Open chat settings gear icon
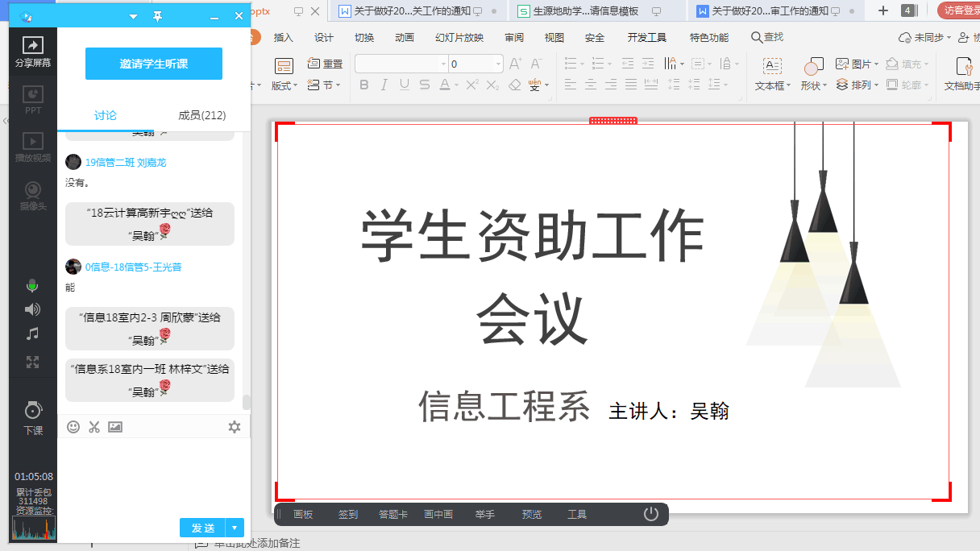Screen dimensions: 980x551 pyautogui.click(x=235, y=427)
